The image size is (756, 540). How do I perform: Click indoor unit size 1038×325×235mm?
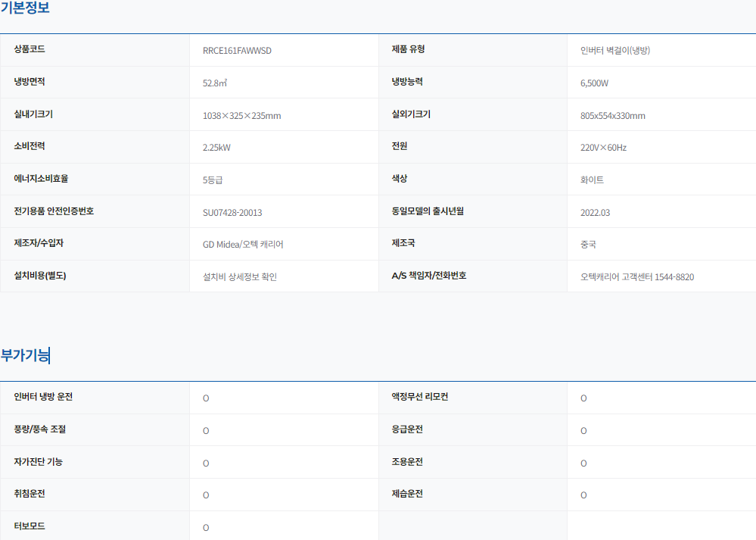[241, 116]
